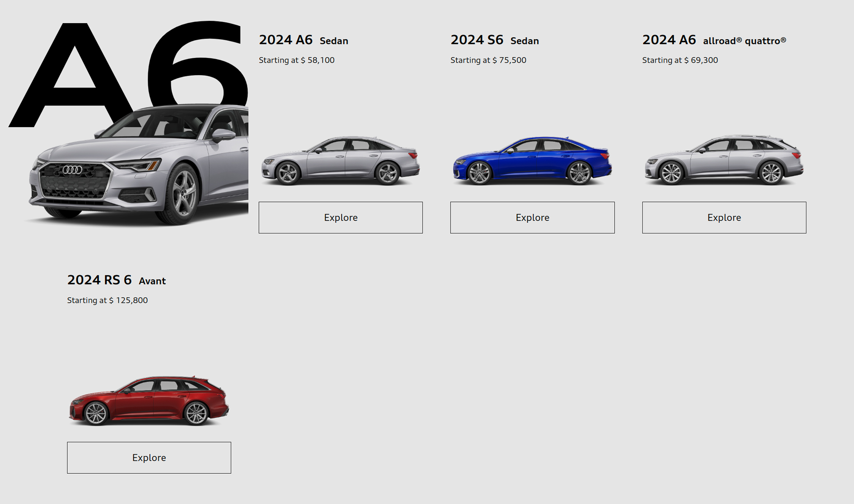Click the Audi rings logo on grille
This screenshot has width=854, height=504.
[72, 169]
